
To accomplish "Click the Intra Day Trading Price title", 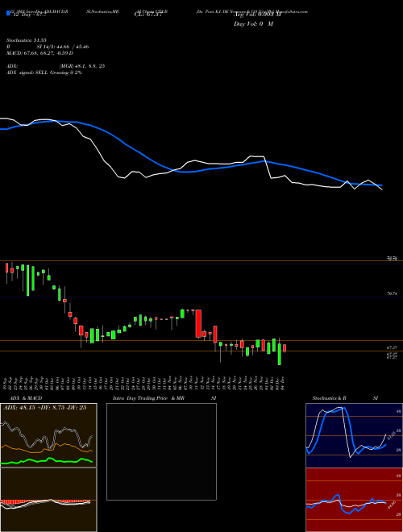I will coord(164,398).
